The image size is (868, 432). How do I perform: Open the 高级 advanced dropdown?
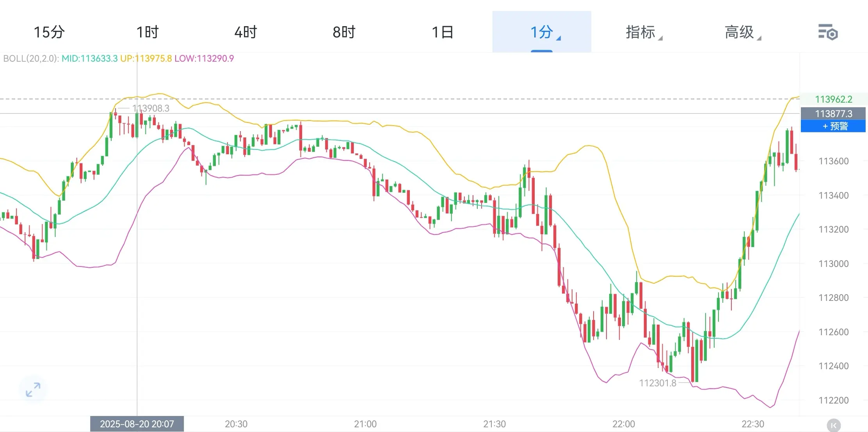point(742,32)
